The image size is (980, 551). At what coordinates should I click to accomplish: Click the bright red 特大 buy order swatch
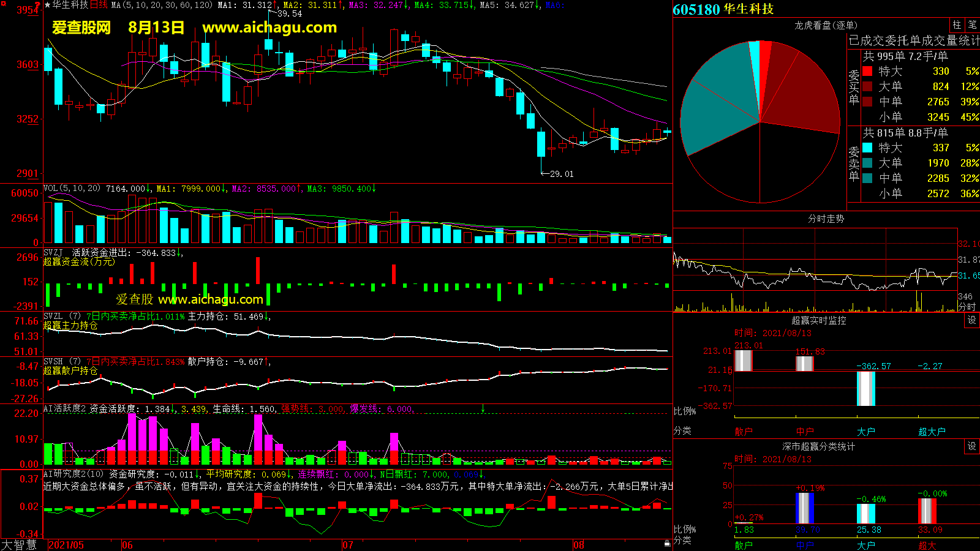(867, 71)
